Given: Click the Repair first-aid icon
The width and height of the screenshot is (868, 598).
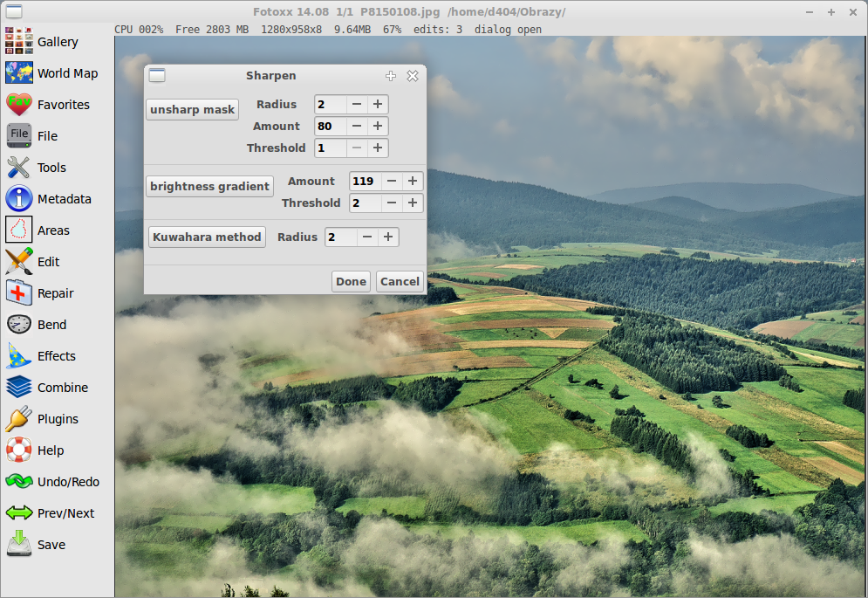Looking at the screenshot, I should coord(19,293).
